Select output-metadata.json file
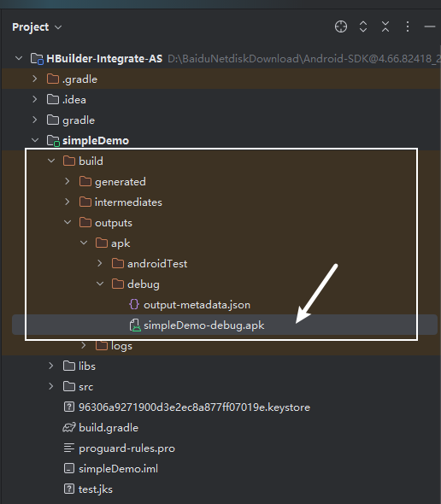 point(197,305)
